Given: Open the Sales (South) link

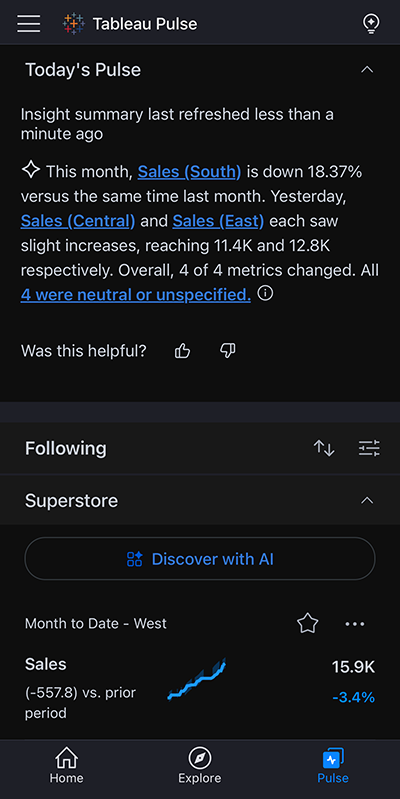Looking at the screenshot, I should point(190,172).
